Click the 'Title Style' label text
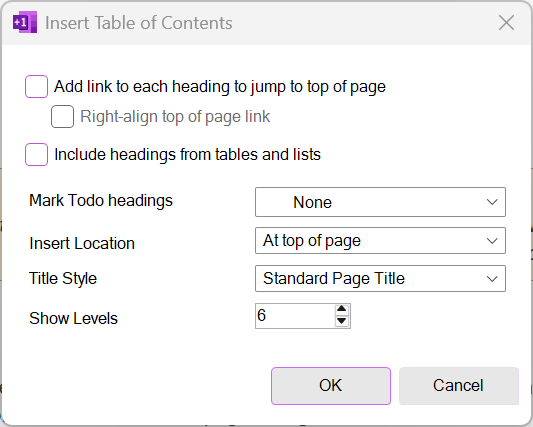The height and width of the screenshot is (427, 533). (x=63, y=278)
